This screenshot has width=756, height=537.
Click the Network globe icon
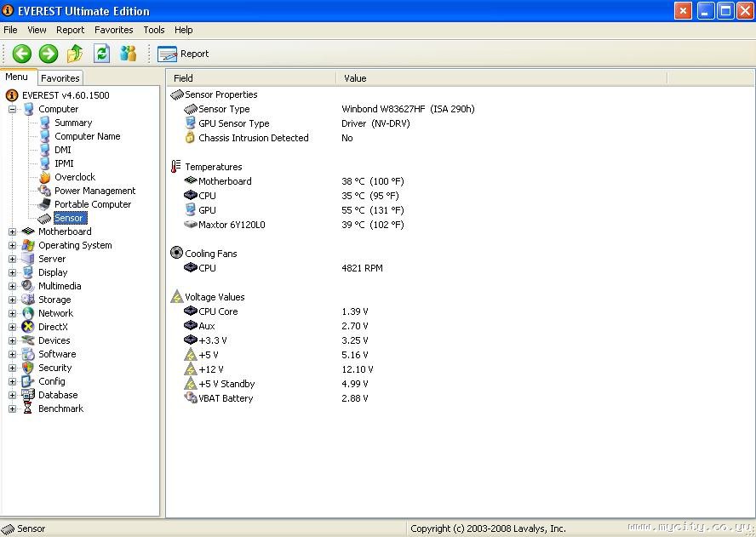click(28, 313)
